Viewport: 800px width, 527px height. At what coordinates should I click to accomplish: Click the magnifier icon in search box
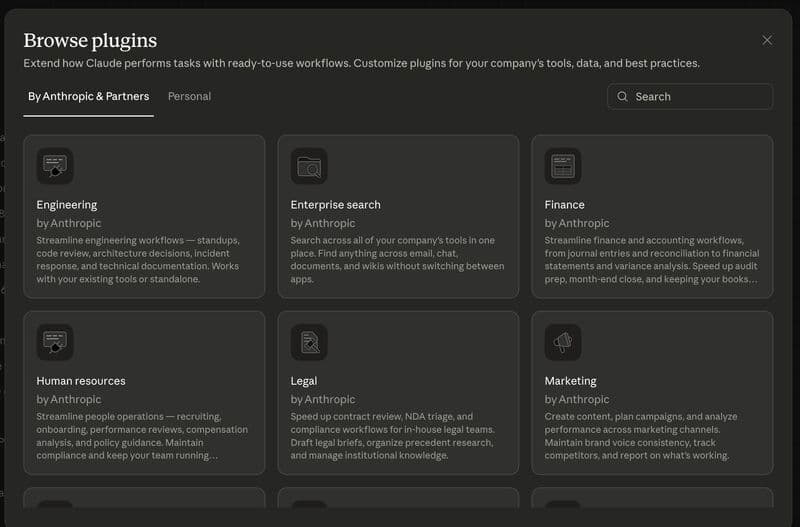(x=623, y=97)
